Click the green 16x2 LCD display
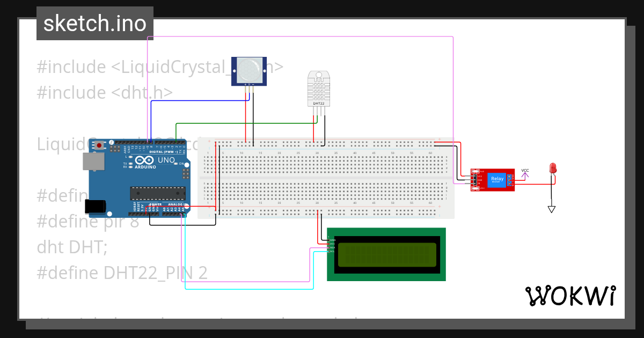This screenshot has height=338, width=644. 386,254
